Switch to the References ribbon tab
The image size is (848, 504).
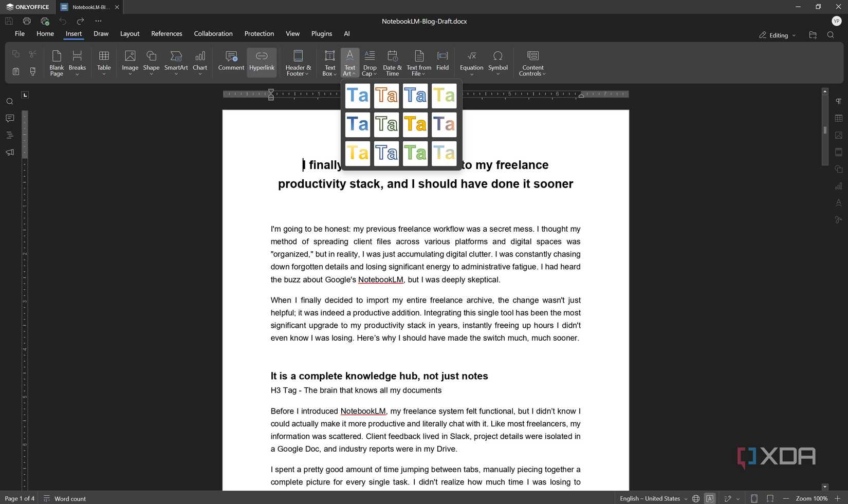coord(167,33)
